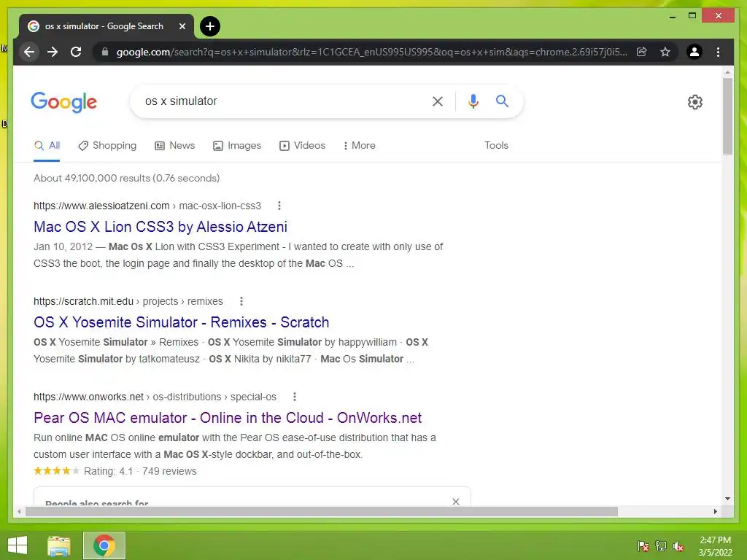
Task: Open options dots beside alessioatzeni.com result
Action: click(279, 206)
